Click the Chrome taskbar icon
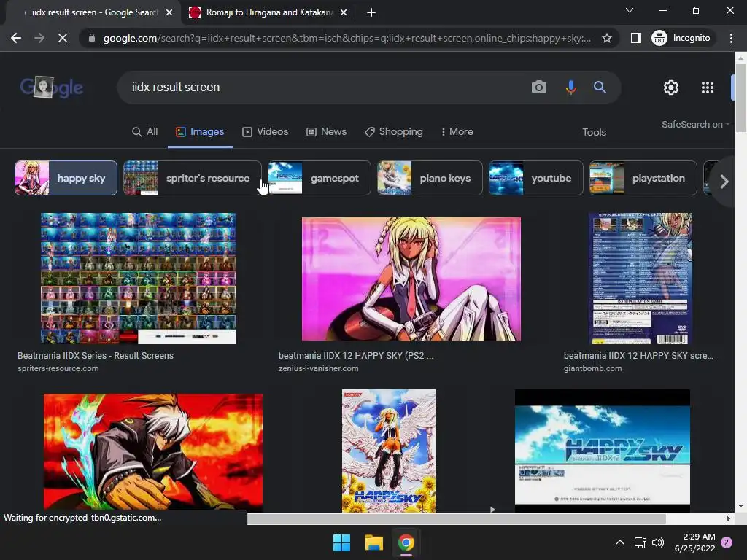The image size is (747, 560). coord(406,542)
